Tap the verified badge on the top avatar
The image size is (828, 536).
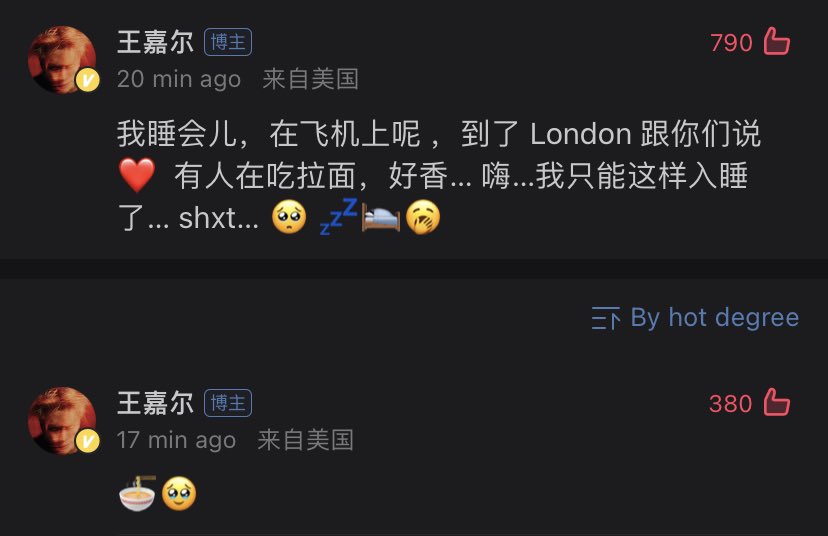[x=88, y=80]
